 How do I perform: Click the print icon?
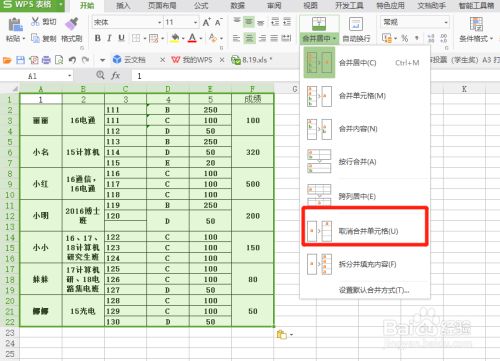click(46, 60)
